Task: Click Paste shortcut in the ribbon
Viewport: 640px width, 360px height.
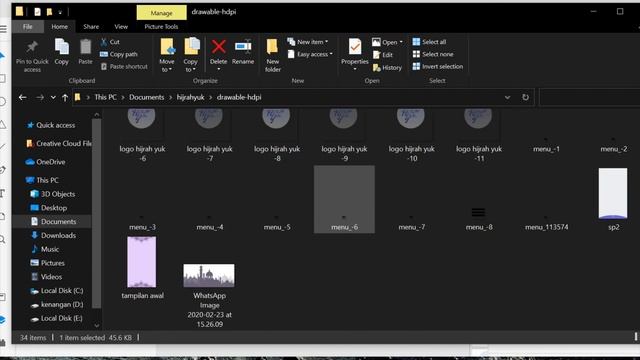Action: pyautogui.click(x=124, y=67)
